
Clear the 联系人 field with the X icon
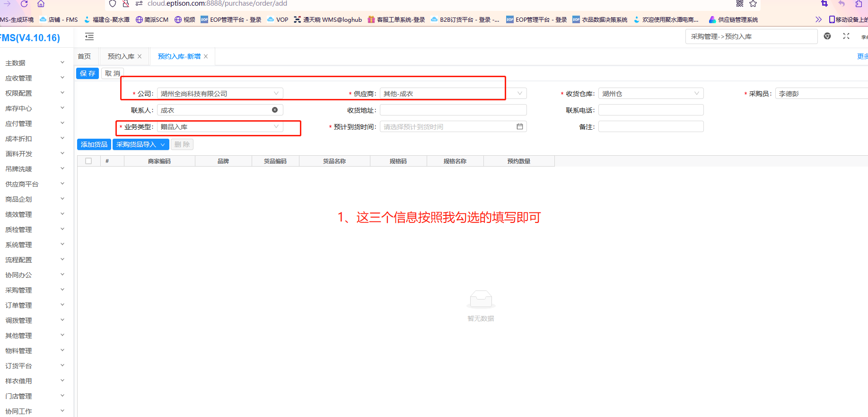click(275, 110)
